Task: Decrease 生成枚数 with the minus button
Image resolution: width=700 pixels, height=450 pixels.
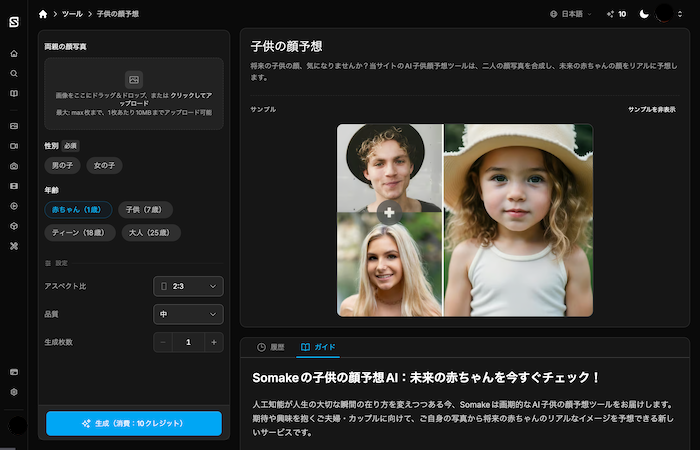Action: [x=163, y=342]
